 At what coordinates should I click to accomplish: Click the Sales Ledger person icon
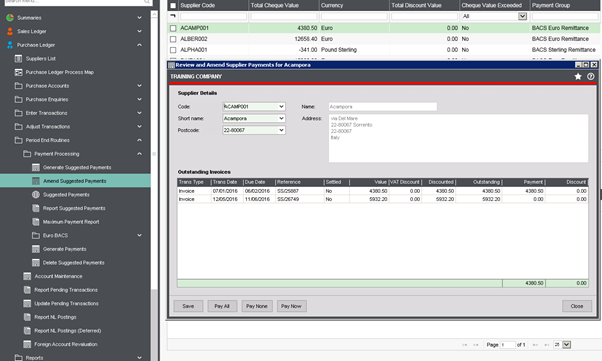pos(10,31)
